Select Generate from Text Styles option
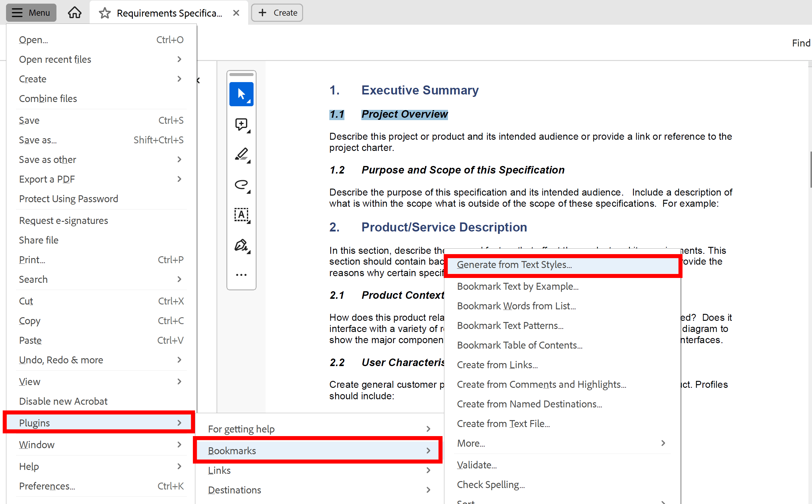Viewport: 812px width, 504px height. [514, 265]
